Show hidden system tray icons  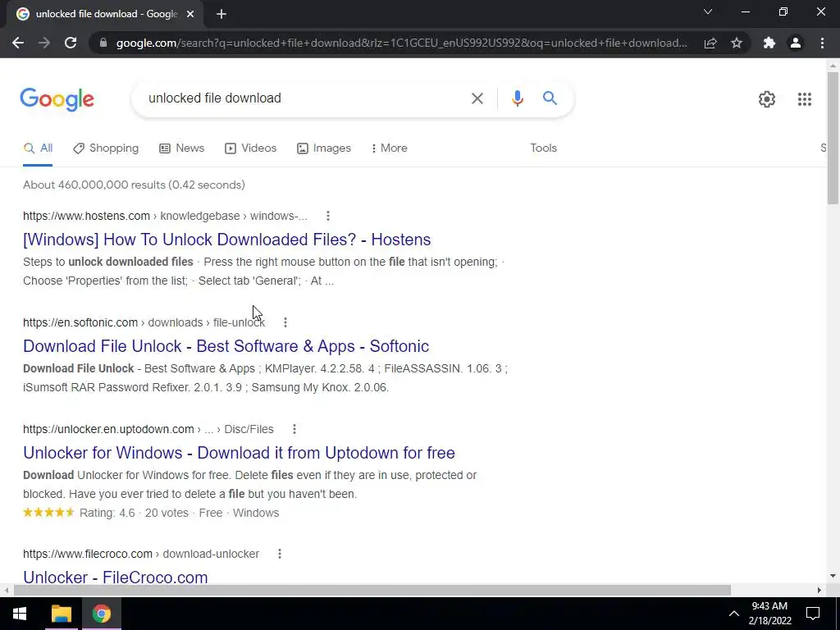pos(734,614)
